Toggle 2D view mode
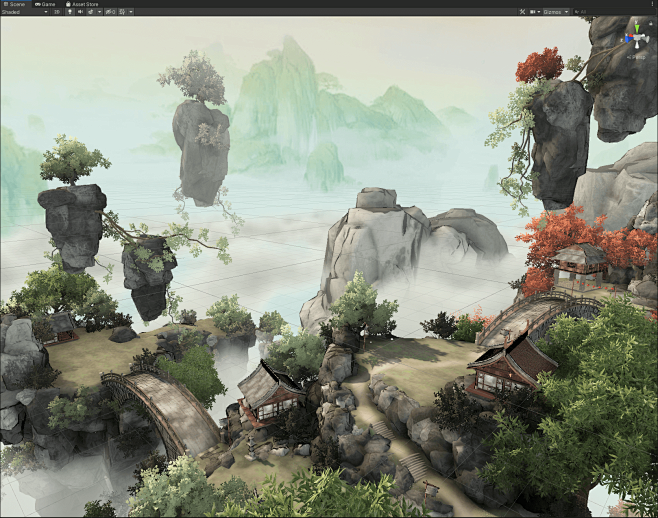This screenshot has width=658, height=518. [57, 12]
